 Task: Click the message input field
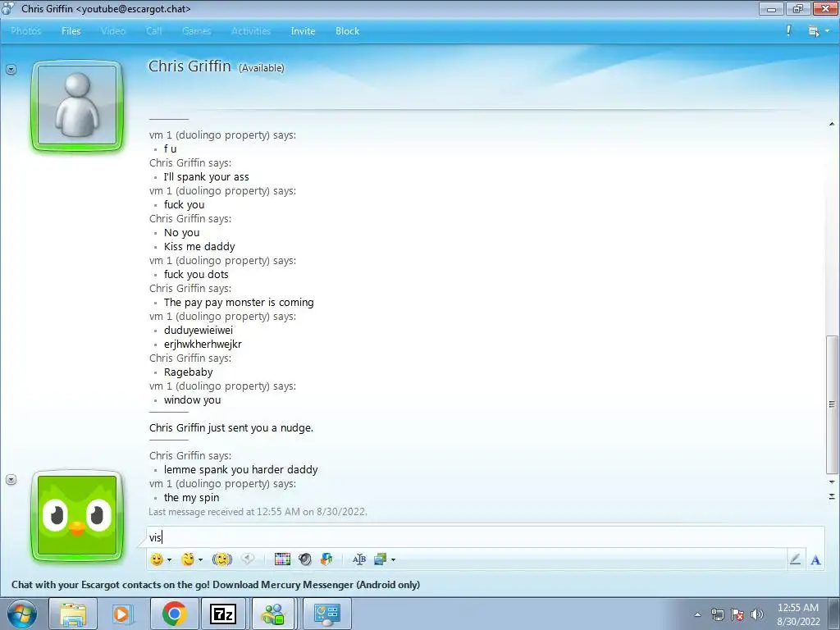(485, 536)
